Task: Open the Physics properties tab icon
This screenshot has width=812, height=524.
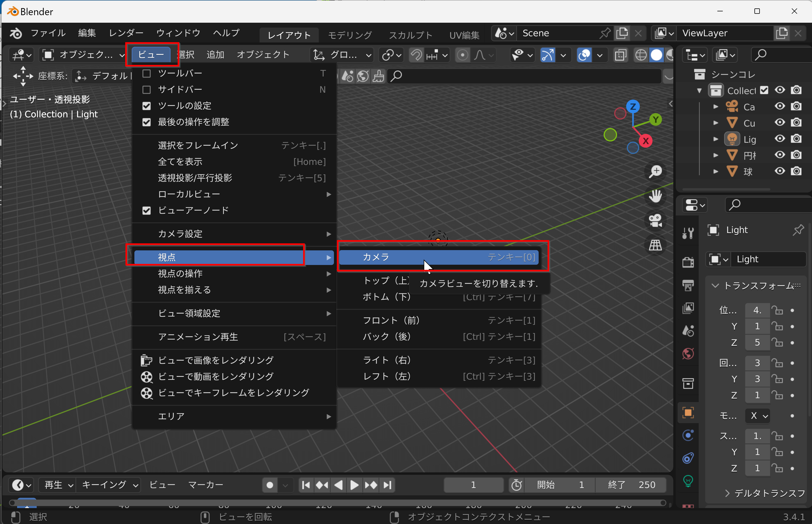Action: (x=688, y=436)
